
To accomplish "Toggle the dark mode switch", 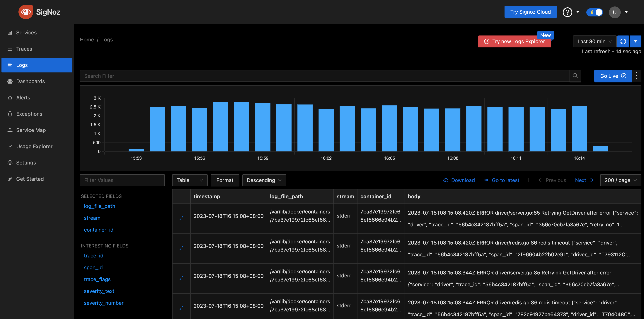I will [x=594, y=12].
